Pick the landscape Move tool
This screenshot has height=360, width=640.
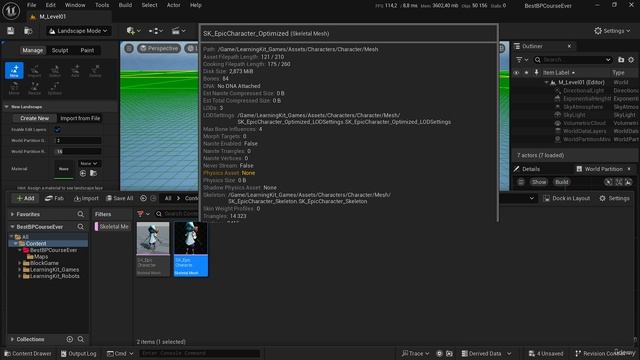click(x=14, y=88)
